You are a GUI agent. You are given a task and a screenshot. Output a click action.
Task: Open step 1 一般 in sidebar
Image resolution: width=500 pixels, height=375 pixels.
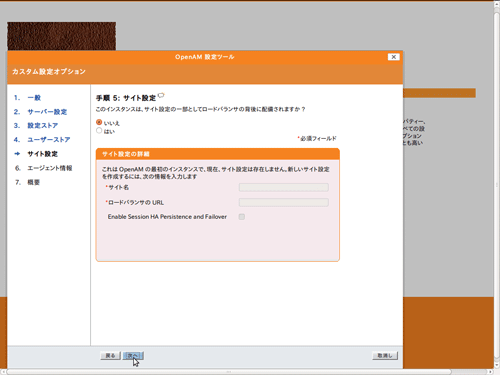(34, 98)
